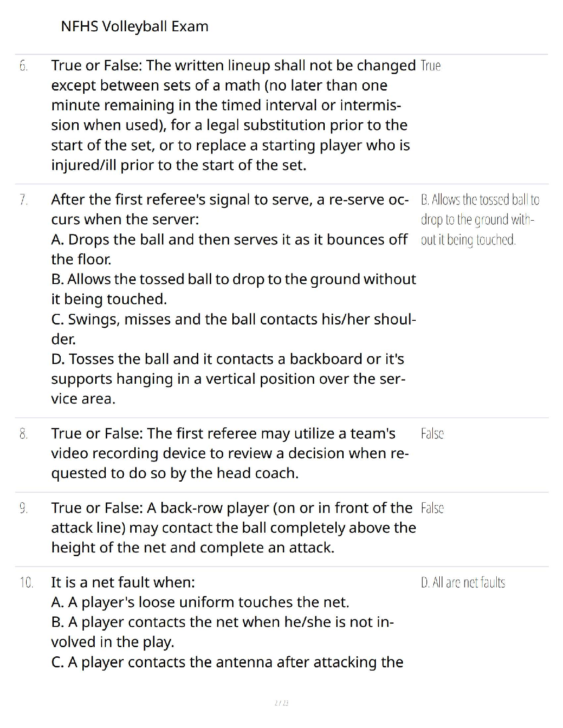563x728 pixels.
Task: Select option A about dropping the ball
Action: coord(229,249)
